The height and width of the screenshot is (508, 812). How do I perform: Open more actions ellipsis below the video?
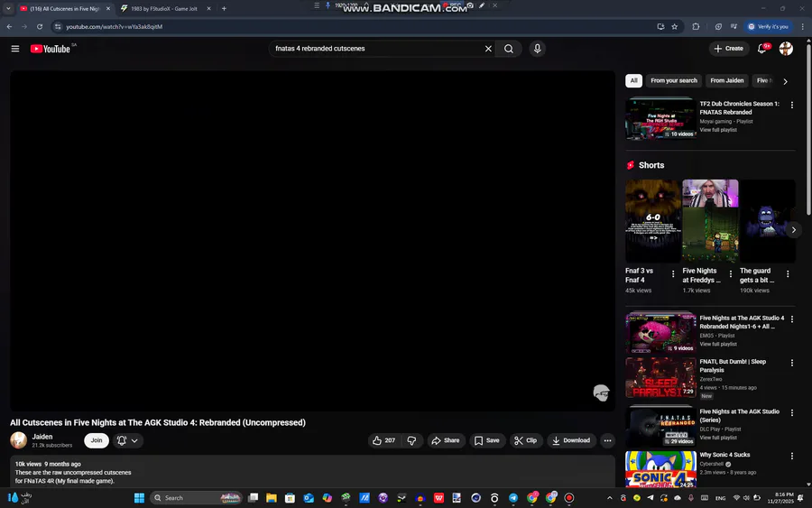point(607,440)
